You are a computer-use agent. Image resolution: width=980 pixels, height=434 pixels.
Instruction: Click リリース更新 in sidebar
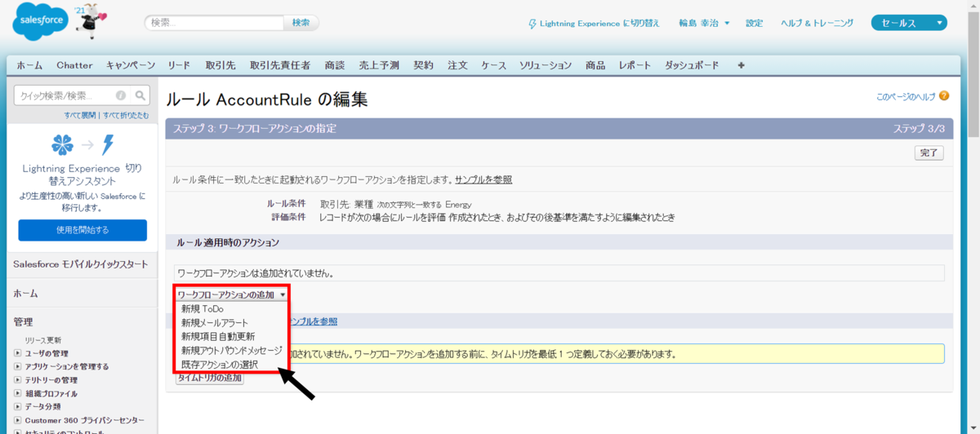point(42,340)
